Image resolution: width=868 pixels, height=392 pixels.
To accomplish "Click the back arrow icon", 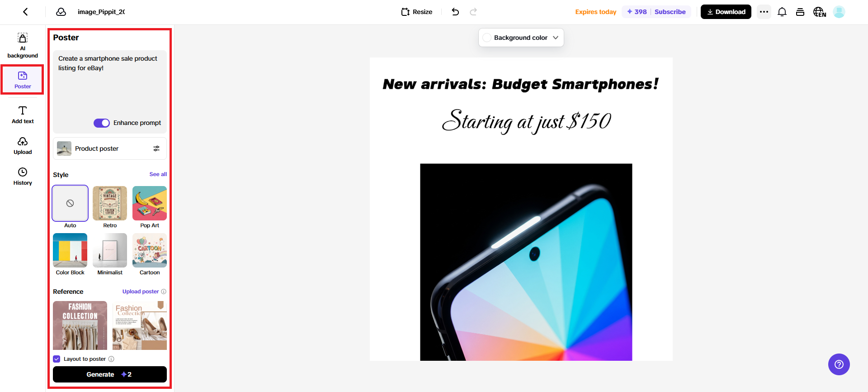I will tap(25, 12).
